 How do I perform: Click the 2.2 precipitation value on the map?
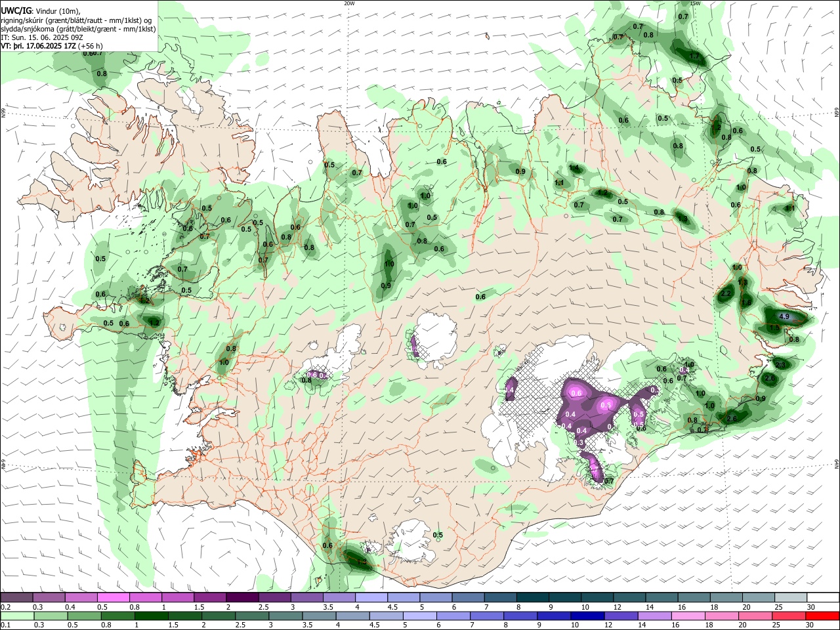click(726, 293)
